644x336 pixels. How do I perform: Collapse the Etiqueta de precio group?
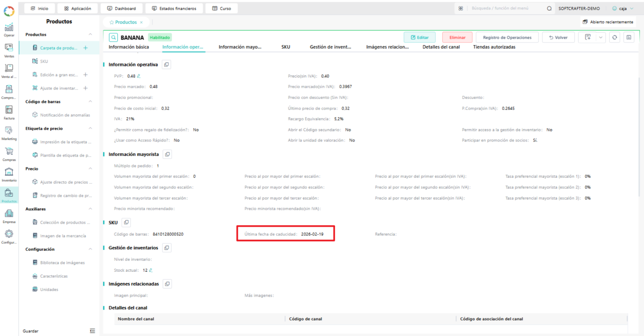tap(90, 128)
